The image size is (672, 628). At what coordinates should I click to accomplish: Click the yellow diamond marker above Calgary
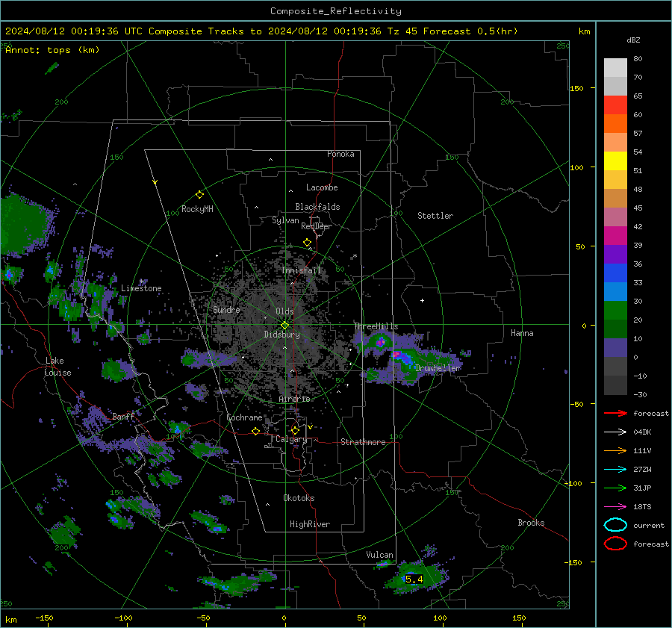tap(295, 430)
